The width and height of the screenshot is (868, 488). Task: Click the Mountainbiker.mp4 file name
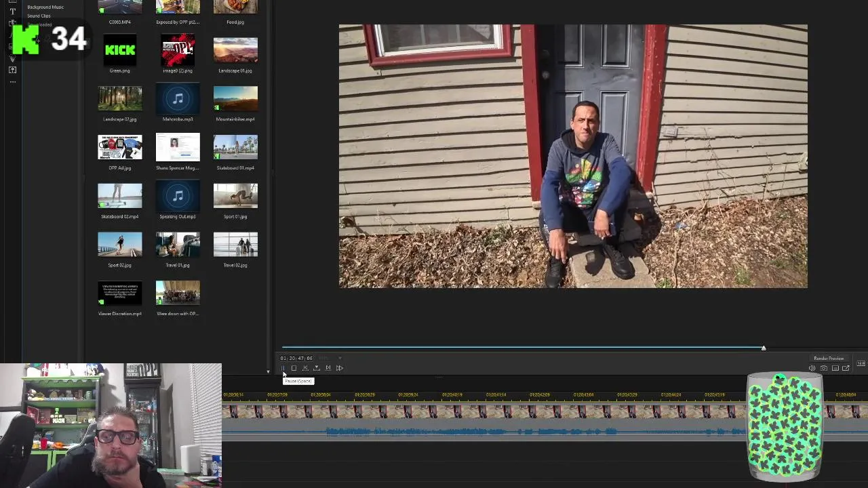tap(235, 119)
